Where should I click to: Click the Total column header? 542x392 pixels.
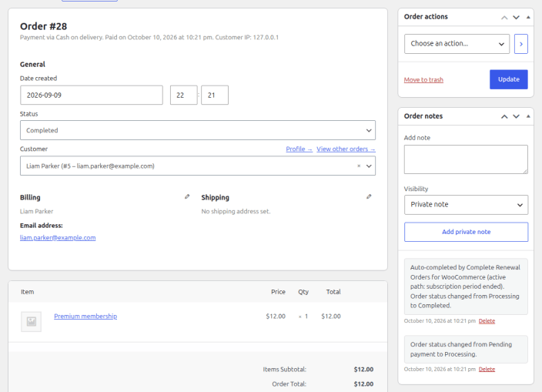coord(333,292)
